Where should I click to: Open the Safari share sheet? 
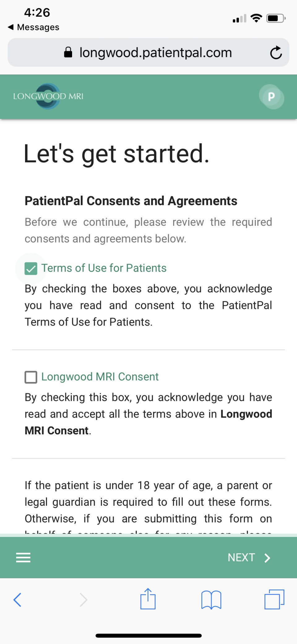tap(148, 599)
